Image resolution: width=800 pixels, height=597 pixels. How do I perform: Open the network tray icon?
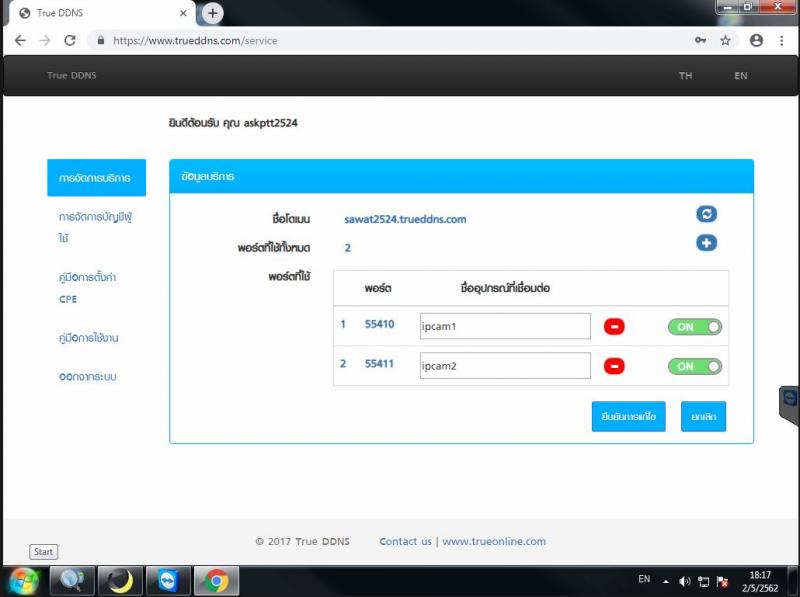pos(704,581)
